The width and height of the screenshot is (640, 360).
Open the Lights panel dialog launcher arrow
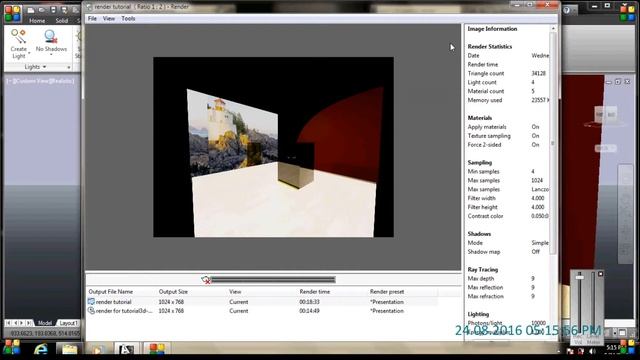69,67
